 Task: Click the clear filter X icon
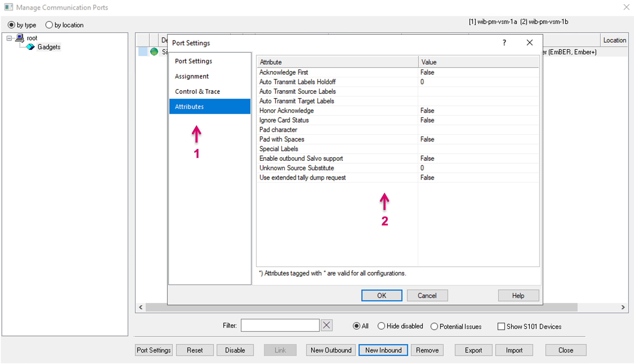tap(327, 325)
